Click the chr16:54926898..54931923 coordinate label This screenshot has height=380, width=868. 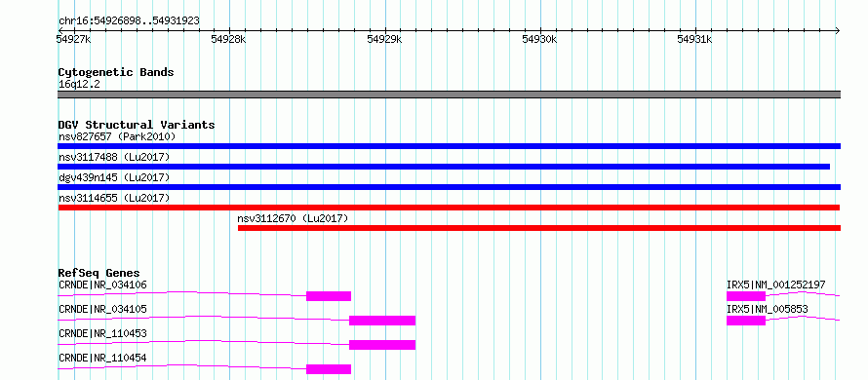(129, 21)
